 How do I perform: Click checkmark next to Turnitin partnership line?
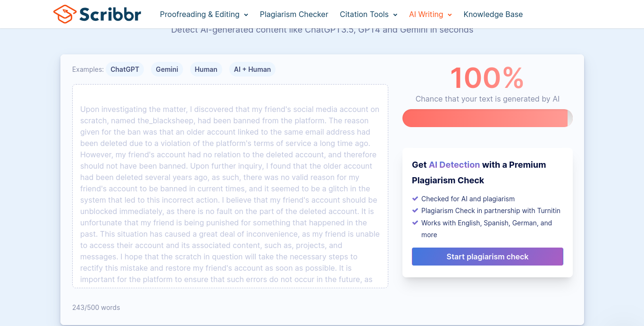(415, 211)
